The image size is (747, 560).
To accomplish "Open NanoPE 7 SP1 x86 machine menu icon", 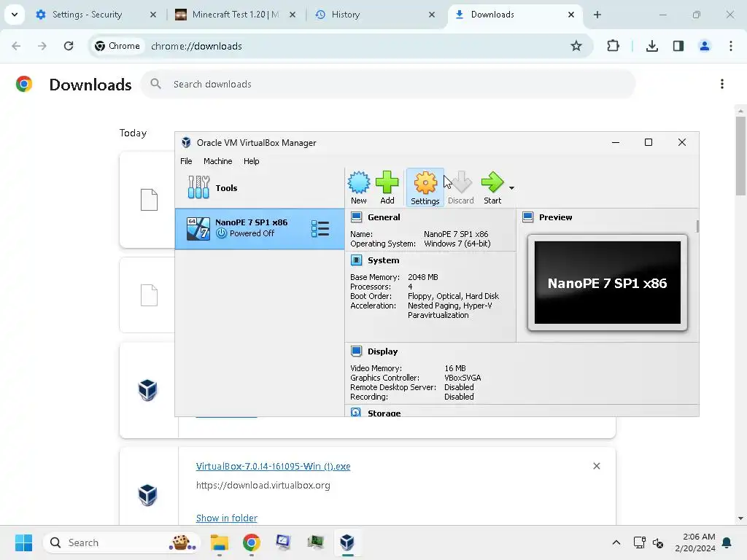I will click(320, 228).
